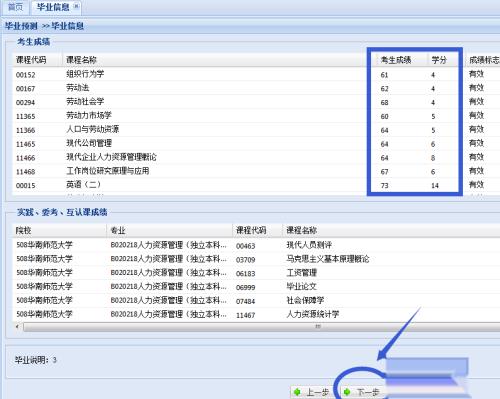This screenshot has width=500, height=399.
Task: Select the row 毕业论文
Action: [x=256, y=287]
